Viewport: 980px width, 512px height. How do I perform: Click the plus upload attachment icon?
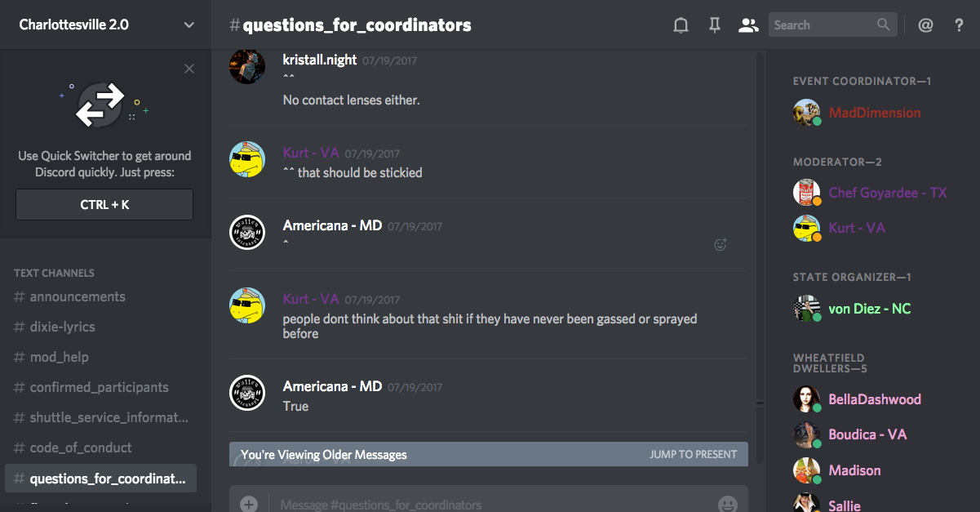click(x=249, y=505)
